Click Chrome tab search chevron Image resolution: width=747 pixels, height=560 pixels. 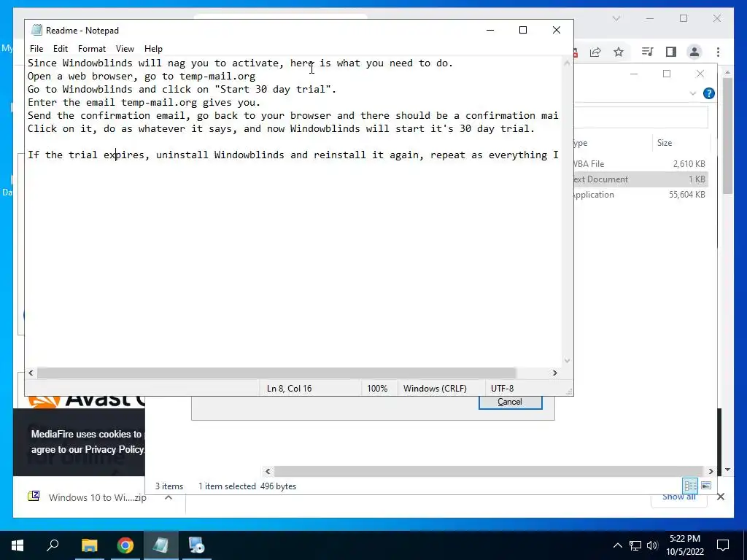[x=616, y=18]
